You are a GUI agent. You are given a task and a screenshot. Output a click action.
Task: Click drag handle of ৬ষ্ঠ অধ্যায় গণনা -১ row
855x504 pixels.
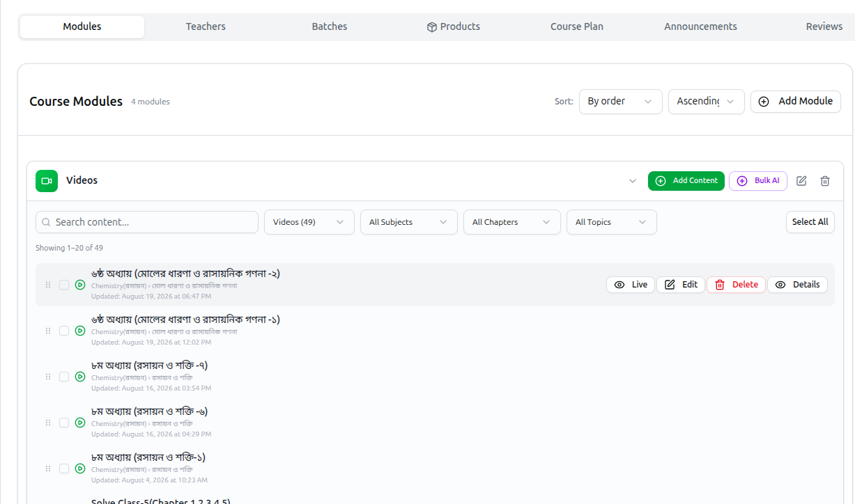pos(48,331)
